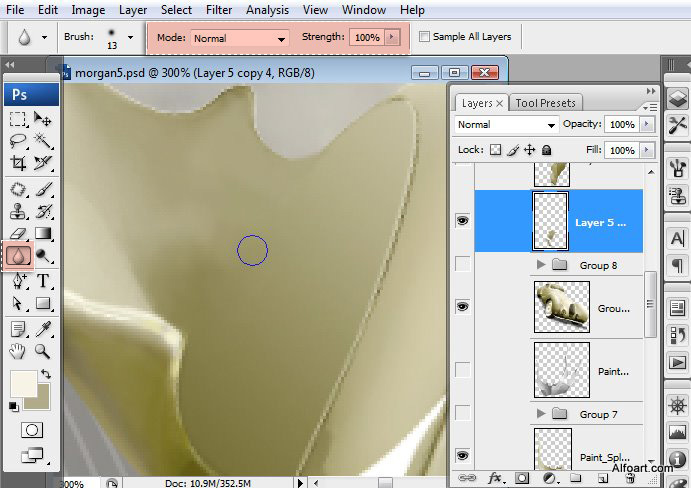Open the layer blend mode dropdown
The width and height of the screenshot is (691, 488).
506,125
